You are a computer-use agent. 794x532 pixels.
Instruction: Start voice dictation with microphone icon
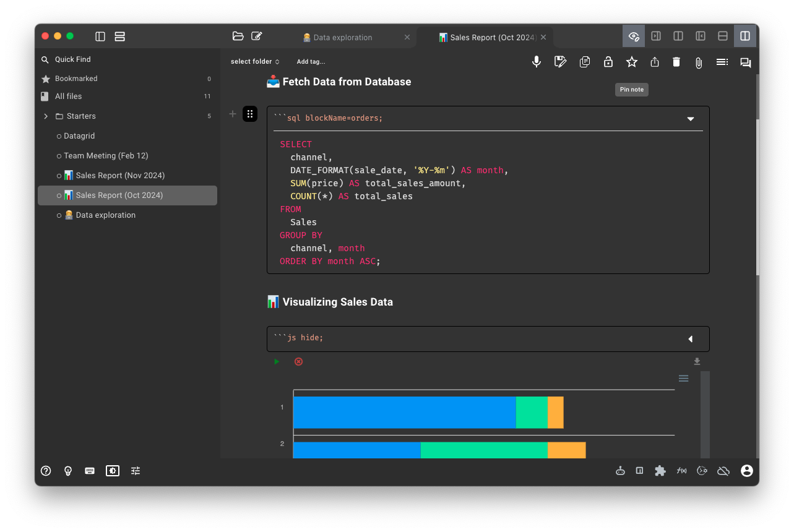[537, 62]
